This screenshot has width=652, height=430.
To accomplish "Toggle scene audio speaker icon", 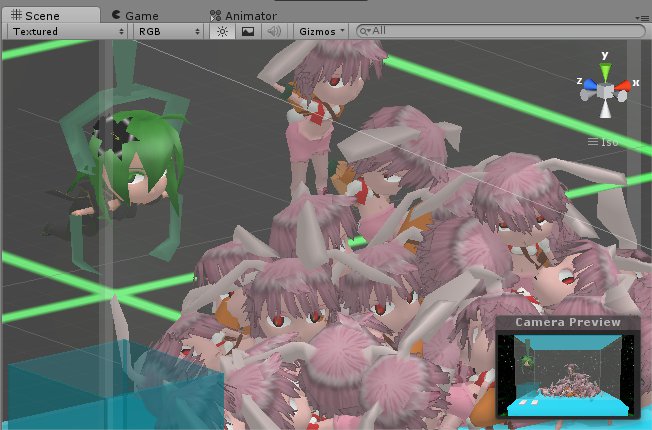I will [x=274, y=32].
